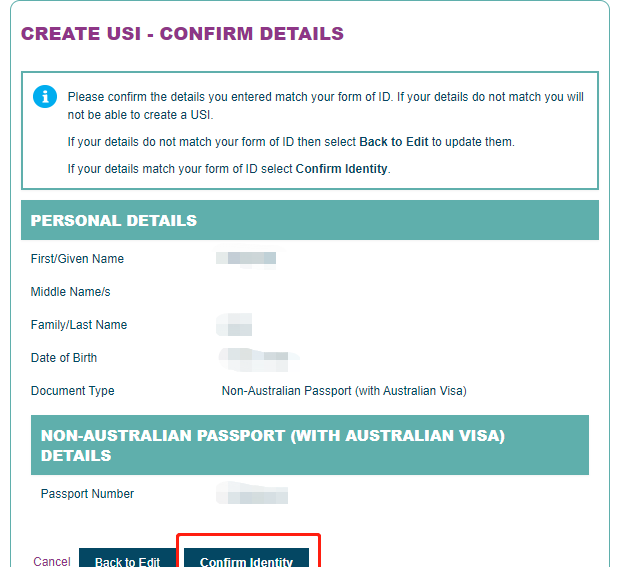
Task: Click the Date of Birth label
Action: (x=64, y=358)
